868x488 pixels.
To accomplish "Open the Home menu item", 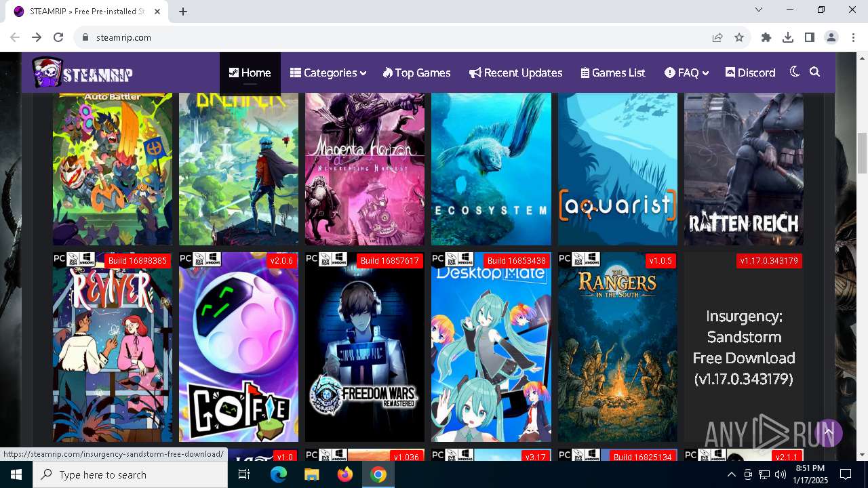I will click(x=250, y=73).
